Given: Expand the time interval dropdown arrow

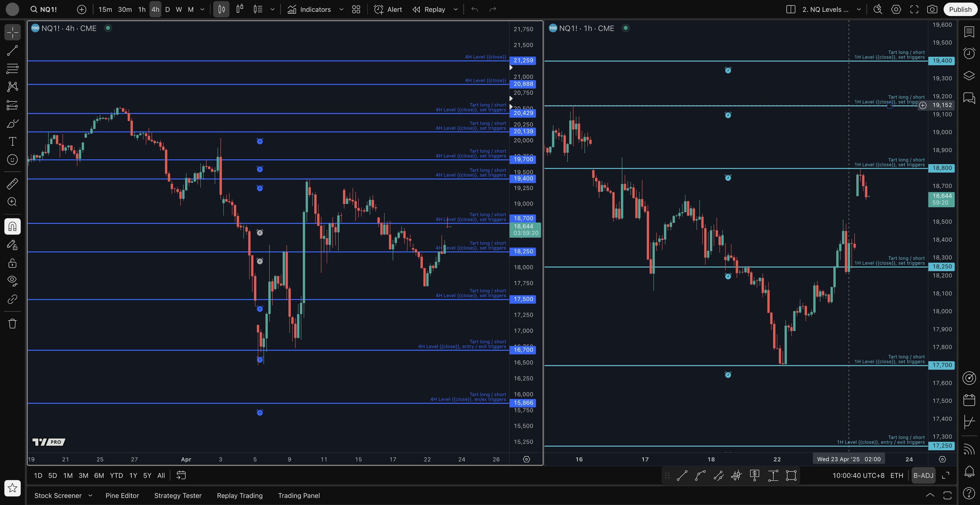Looking at the screenshot, I should click(x=202, y=9).
